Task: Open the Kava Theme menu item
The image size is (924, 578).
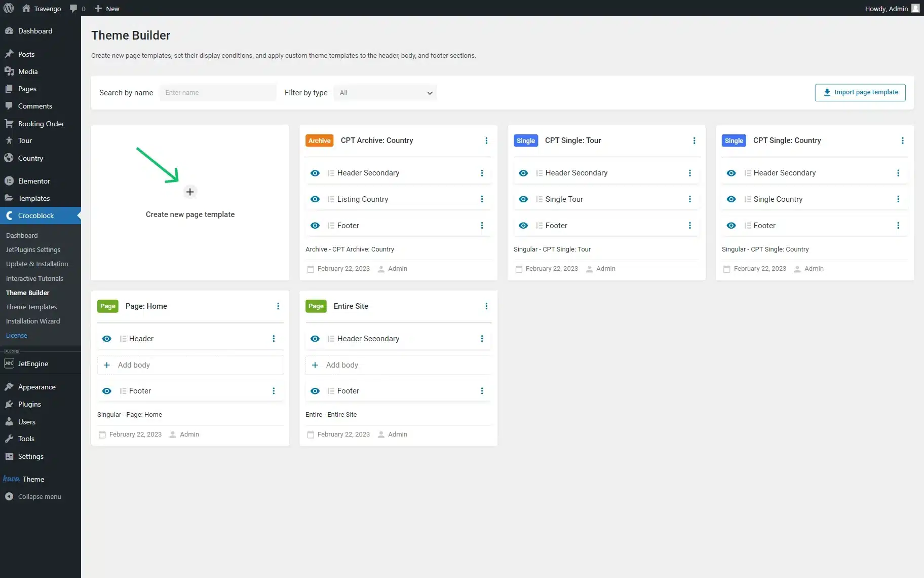Action: tap(41, 479)
